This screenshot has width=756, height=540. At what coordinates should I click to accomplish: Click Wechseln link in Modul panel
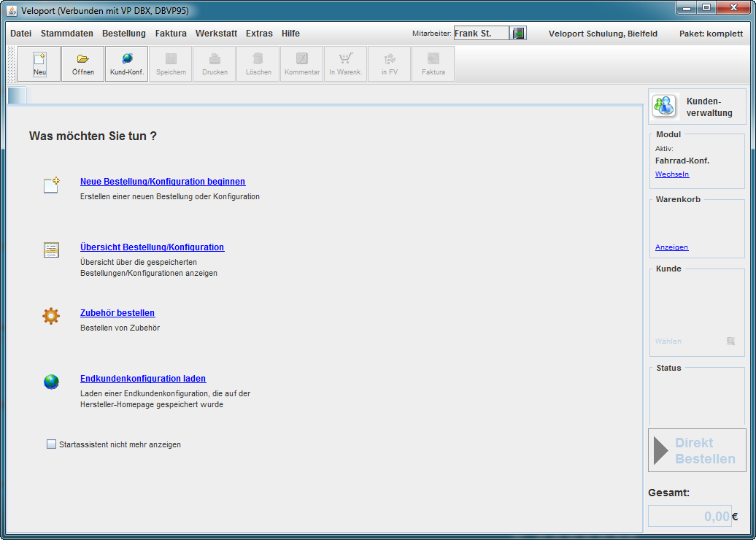672,174
